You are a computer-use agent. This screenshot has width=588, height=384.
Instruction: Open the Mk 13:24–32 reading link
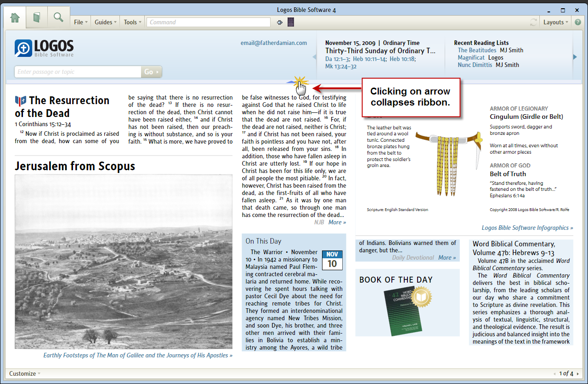tap(341, 66)
